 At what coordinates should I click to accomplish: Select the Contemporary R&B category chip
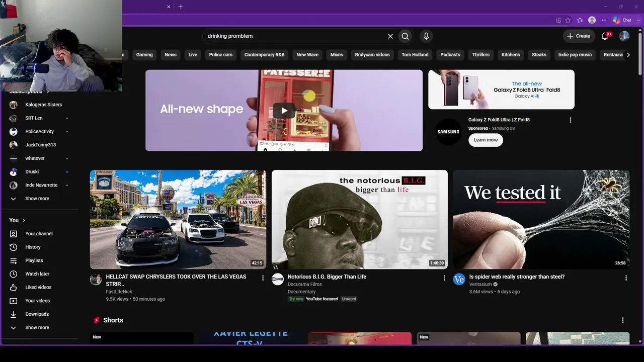tap(264, 55)
